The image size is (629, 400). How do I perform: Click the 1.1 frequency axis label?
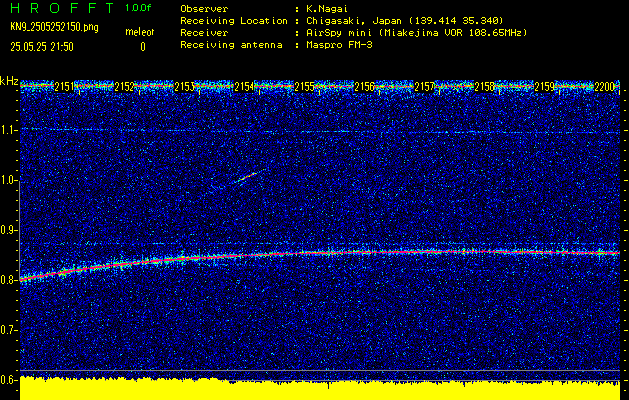pos(9,131)
